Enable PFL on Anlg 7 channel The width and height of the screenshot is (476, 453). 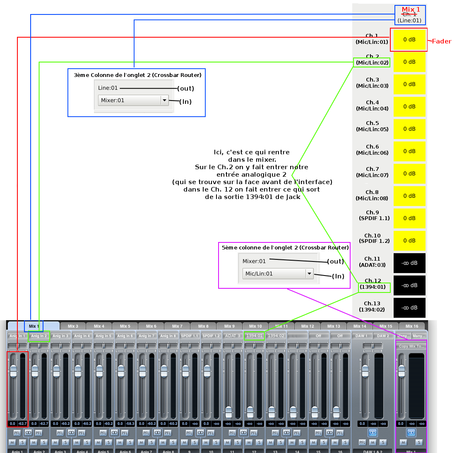pyautogui.click(x=147, y=433)
